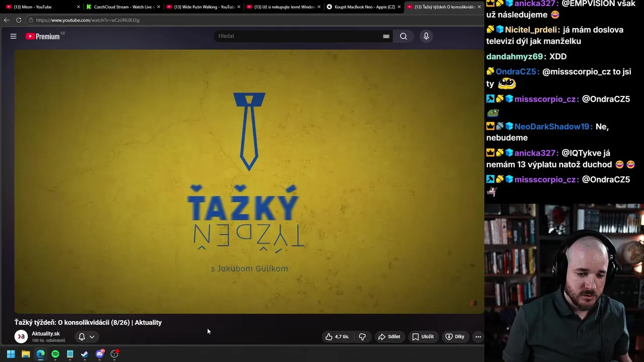Open Aktuality.sk channel avatar
This screenshot has height=362, width=644.
(21, 336)
